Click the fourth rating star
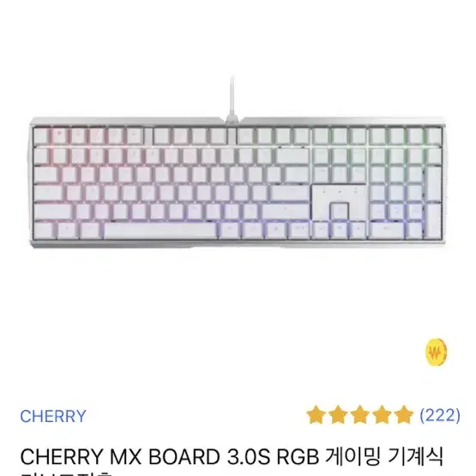Viewport: 476px width, 476px height. pos(382,415)
